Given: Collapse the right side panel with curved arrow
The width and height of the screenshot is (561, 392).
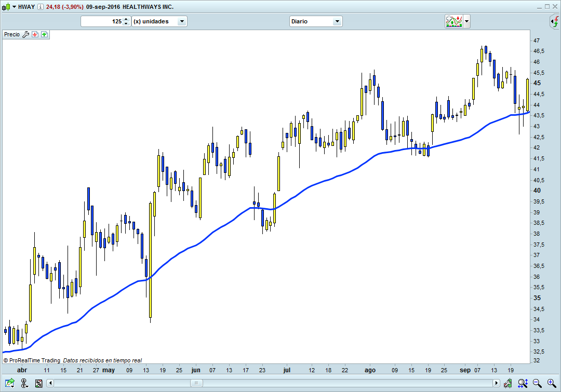Looking at the screenshot, I should pos(555,21).
